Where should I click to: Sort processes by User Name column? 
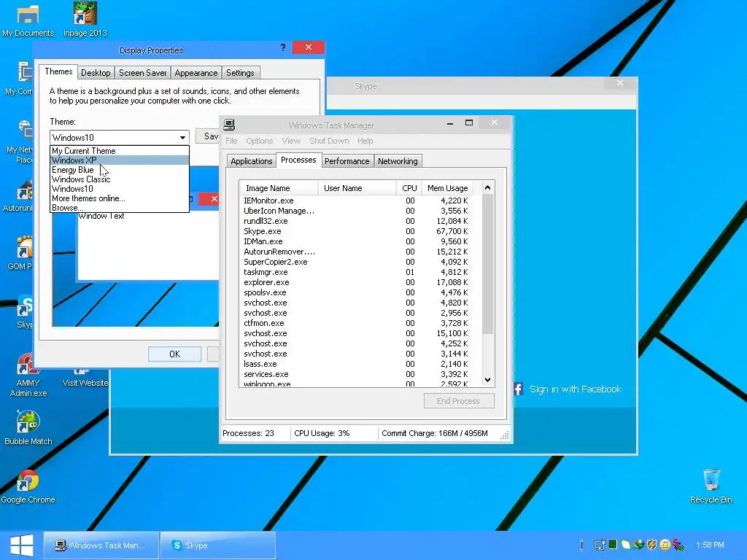[357, 188]
